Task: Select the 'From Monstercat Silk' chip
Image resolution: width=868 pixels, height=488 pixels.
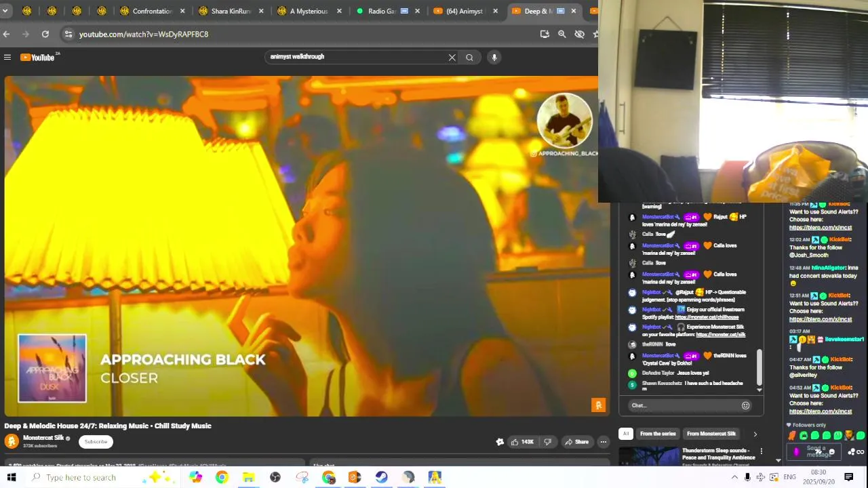Action: (711, 434)
